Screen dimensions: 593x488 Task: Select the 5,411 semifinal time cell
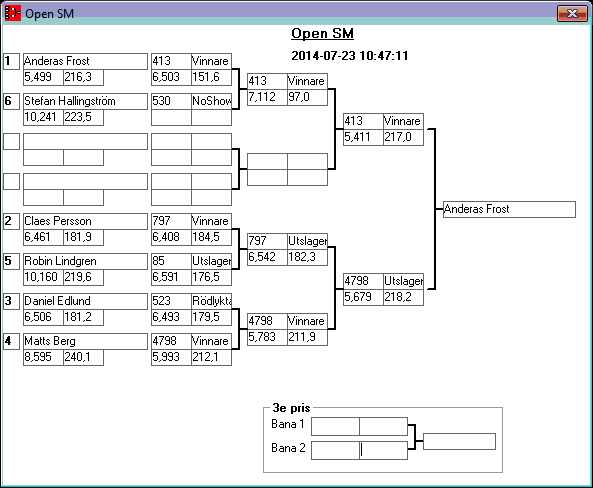pyautogui.click(x=363, y=137)
